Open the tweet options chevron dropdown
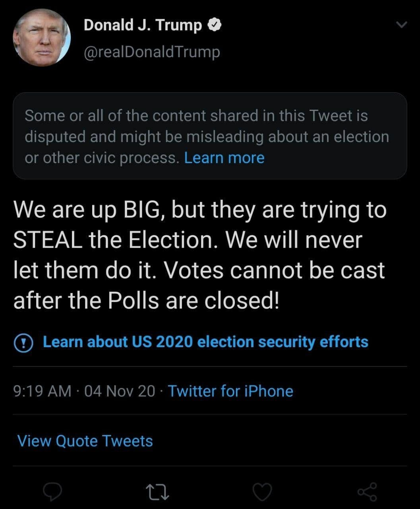 402,25
